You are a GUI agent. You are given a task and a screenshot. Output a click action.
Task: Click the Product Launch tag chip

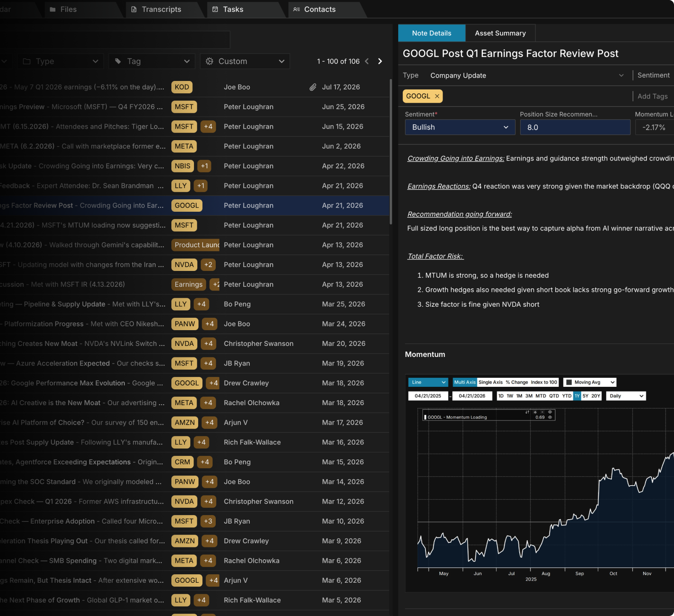pos(195,245)
